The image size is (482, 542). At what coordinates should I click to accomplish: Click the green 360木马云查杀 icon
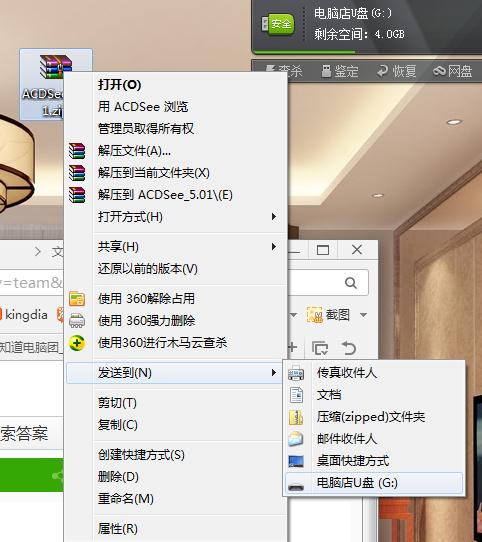coord(77,343)
